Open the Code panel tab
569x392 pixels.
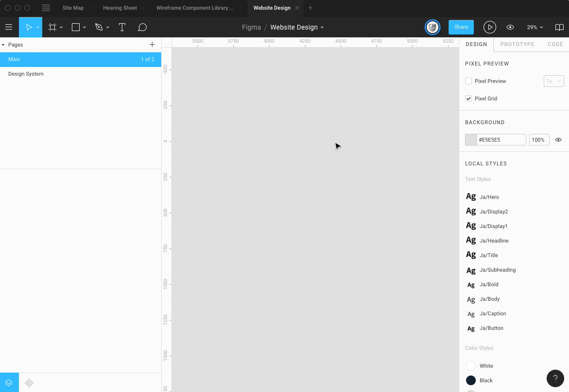(x=555, y=44)
